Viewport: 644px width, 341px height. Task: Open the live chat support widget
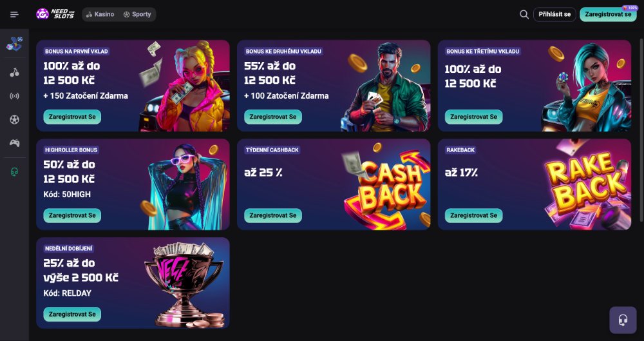(x=623, y=320)
